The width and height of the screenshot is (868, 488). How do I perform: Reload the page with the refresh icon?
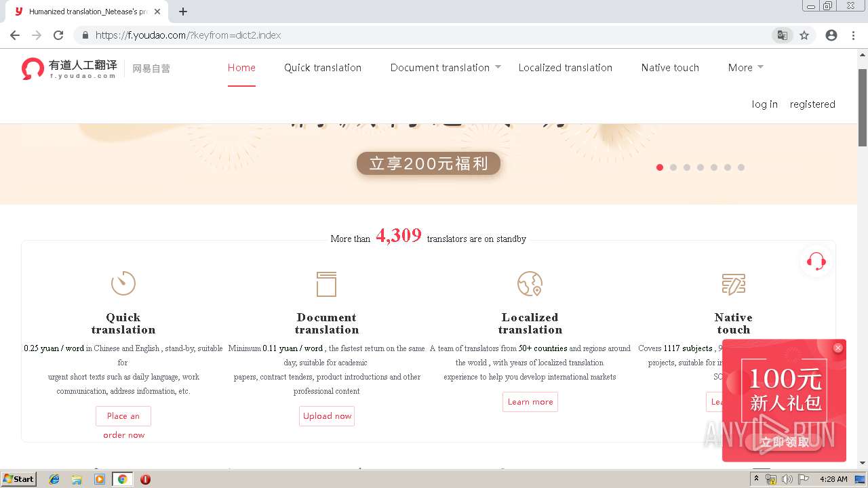58,35
